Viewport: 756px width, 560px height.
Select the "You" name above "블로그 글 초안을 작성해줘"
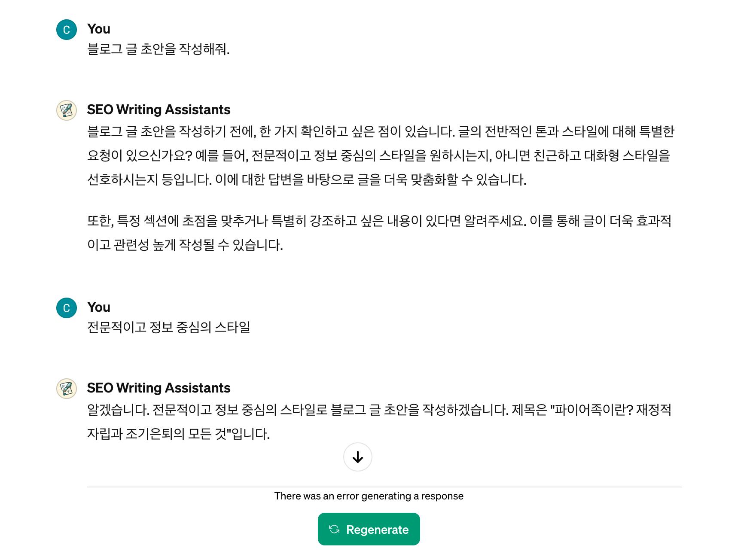point(98,29)
